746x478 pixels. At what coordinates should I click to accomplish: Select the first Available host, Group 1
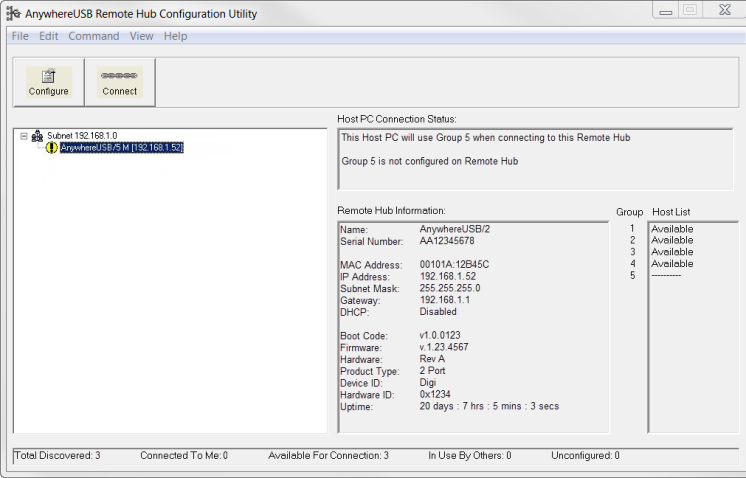(672, 229)
